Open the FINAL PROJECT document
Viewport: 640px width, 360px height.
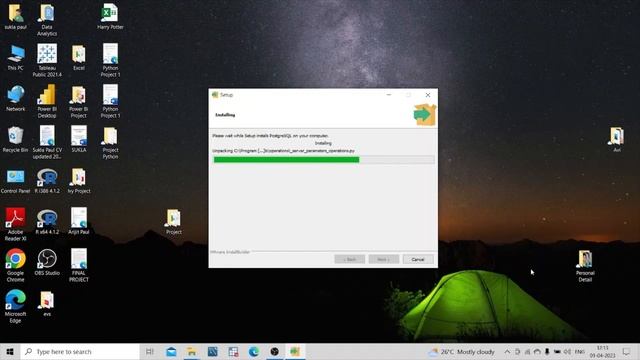(x=79, y=265)
